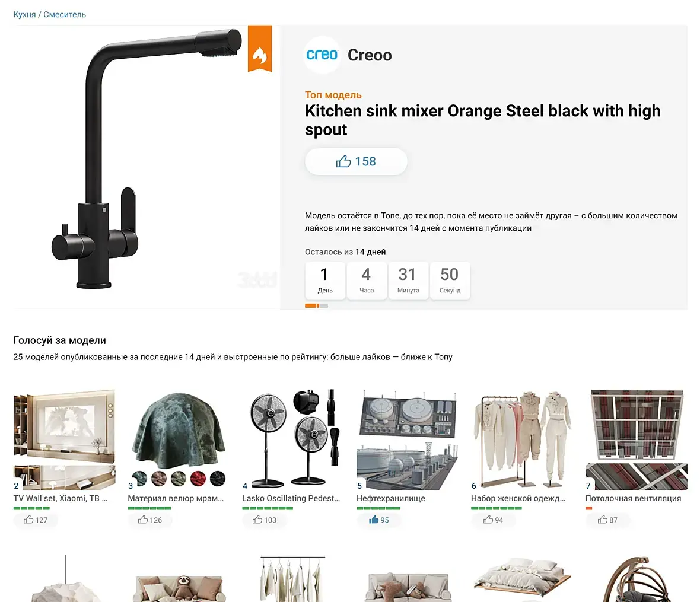Open the Набор женской одежды thumbnail

521,439
